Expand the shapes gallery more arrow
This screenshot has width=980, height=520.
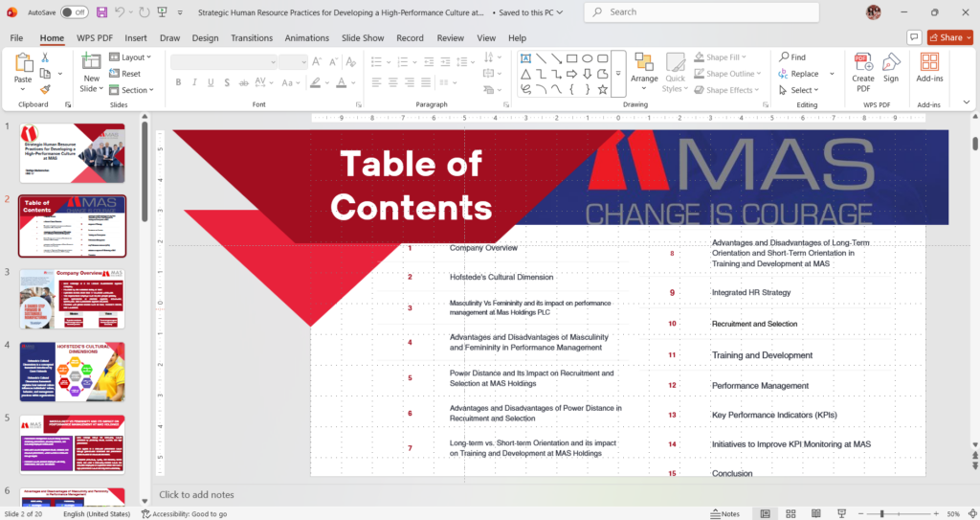click(x=618, y=74)
